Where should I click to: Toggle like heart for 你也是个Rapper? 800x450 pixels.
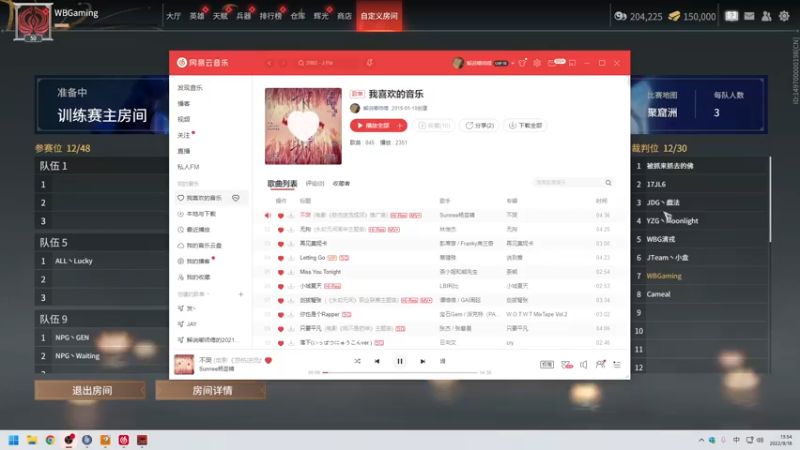coord(281,315)
